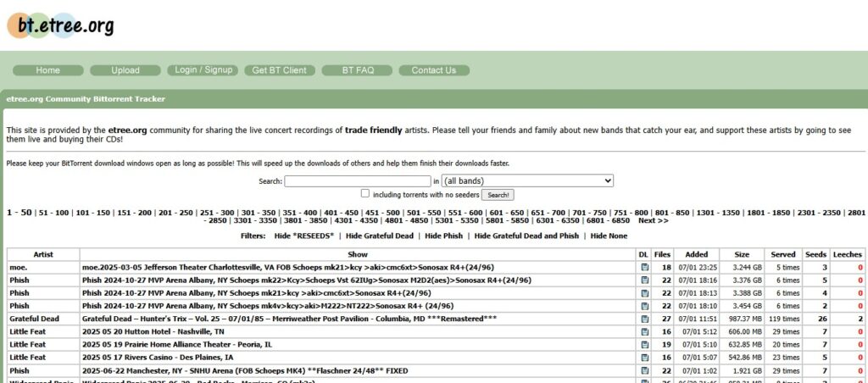Download Phish Schoeps mk22 torrent icon
This screenshot has height=383, width=868.
(644, 280)
